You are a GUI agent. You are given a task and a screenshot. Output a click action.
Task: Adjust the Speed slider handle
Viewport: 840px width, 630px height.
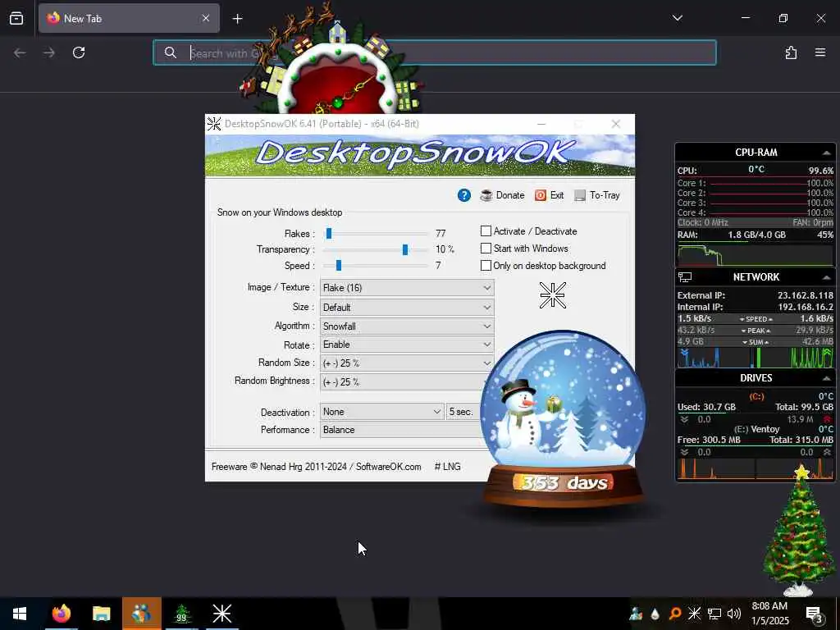tap(339, 265)
